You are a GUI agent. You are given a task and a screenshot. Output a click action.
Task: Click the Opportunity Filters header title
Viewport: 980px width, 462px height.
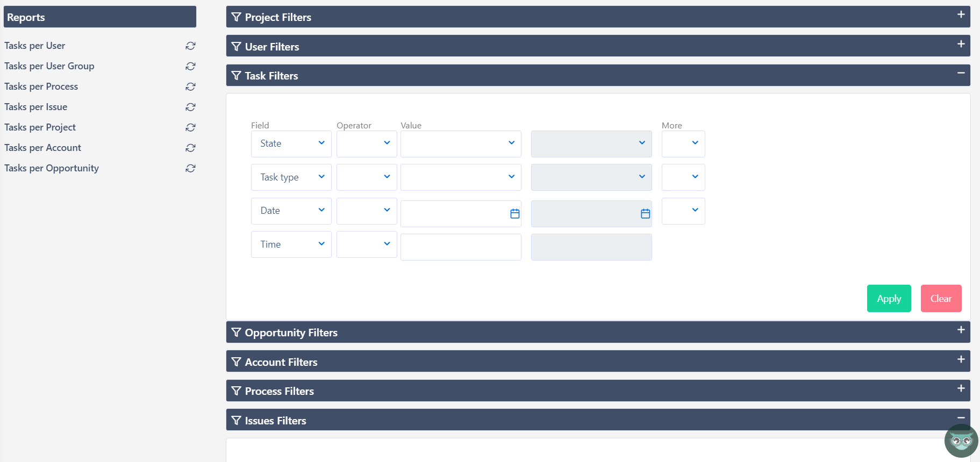click(291, 333)
